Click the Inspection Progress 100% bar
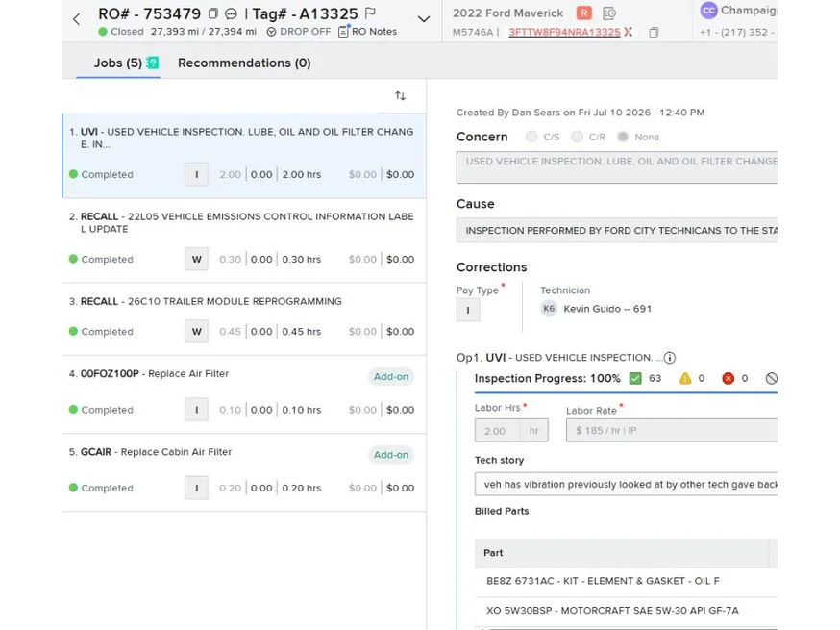The width and height of the screenshot is (840, 630). click(626, 392)
